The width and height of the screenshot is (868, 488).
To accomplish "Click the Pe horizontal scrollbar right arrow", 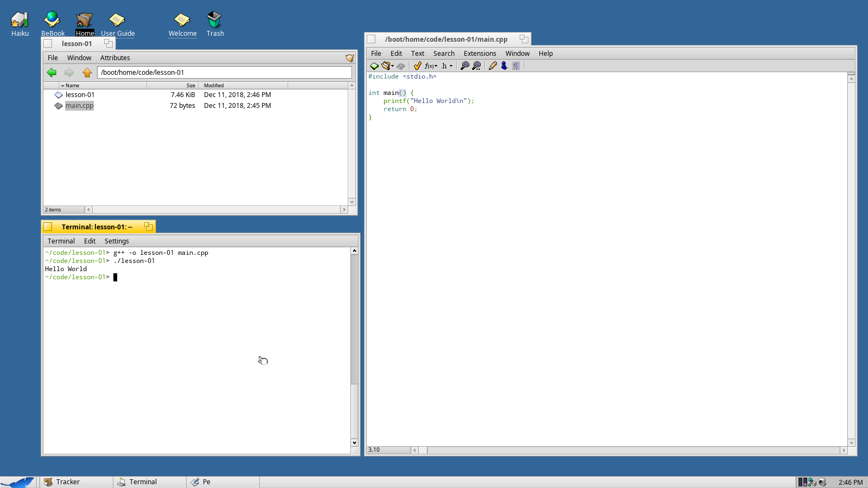I will pos(844,450).
